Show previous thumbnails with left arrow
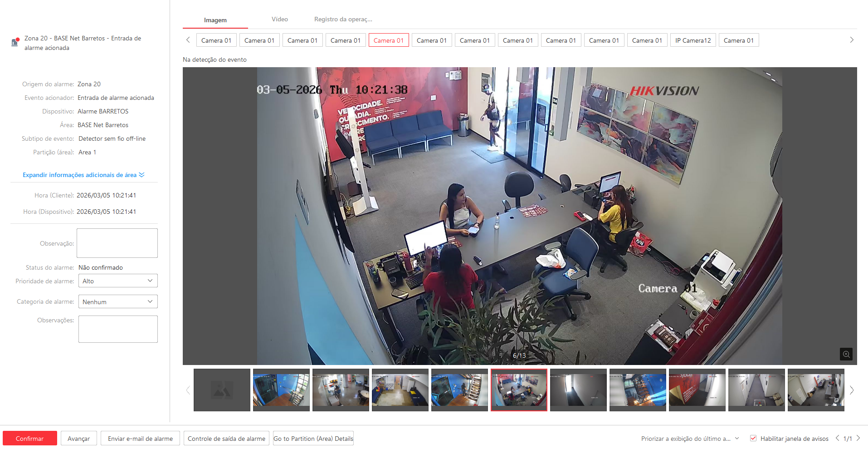Screen dimensions: 868x449 188,390
